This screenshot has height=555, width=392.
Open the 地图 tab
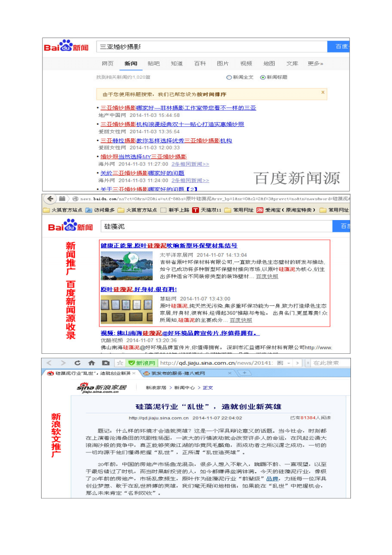tap(269, 64)
